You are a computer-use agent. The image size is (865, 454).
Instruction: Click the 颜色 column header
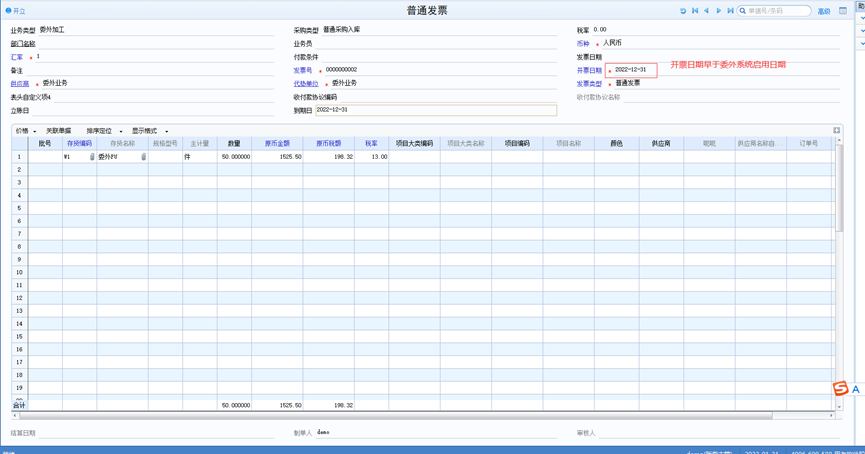pos(616,143)
